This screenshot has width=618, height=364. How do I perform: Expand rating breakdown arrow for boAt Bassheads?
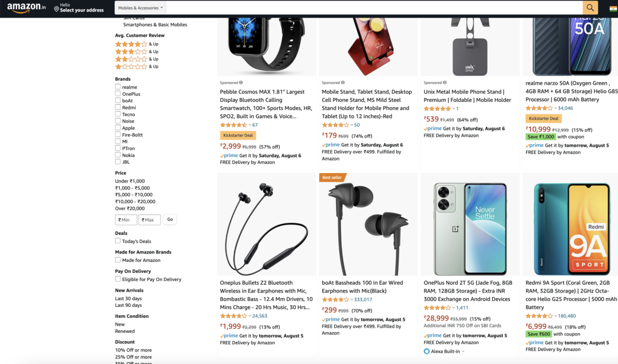pos(351,300)
